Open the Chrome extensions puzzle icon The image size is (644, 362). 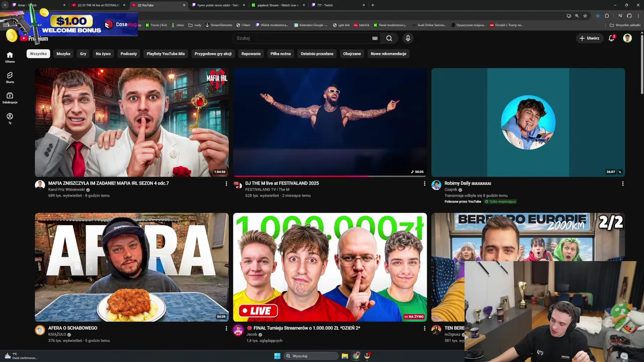607,16
